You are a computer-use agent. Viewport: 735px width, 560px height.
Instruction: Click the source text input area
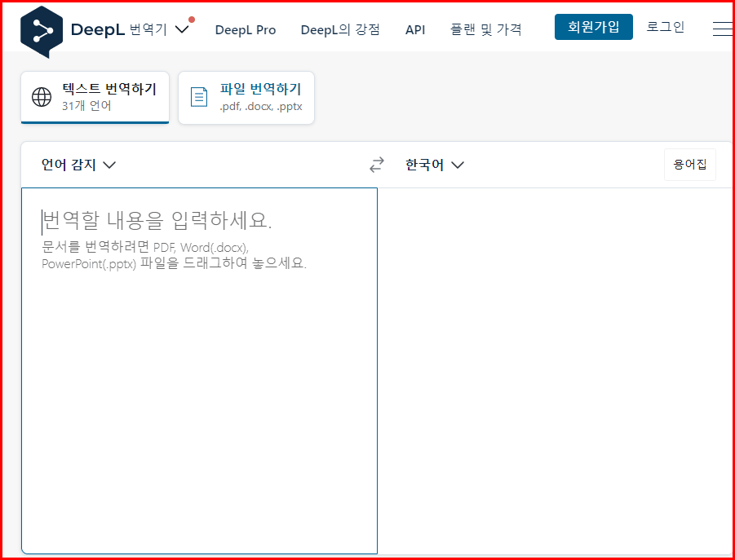pos(199,371)
